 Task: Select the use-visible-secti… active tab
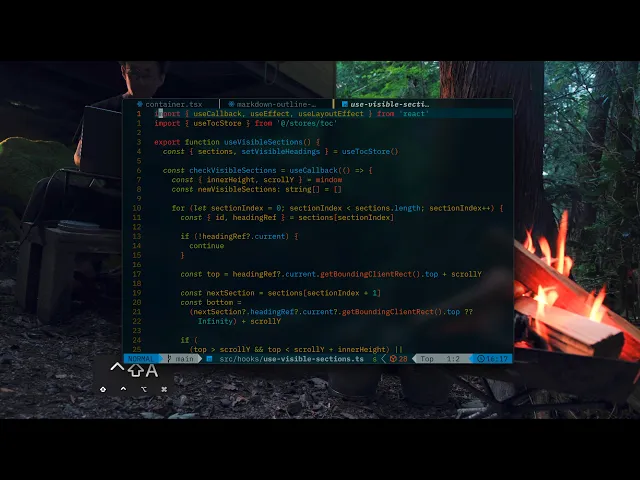[385, 104]
